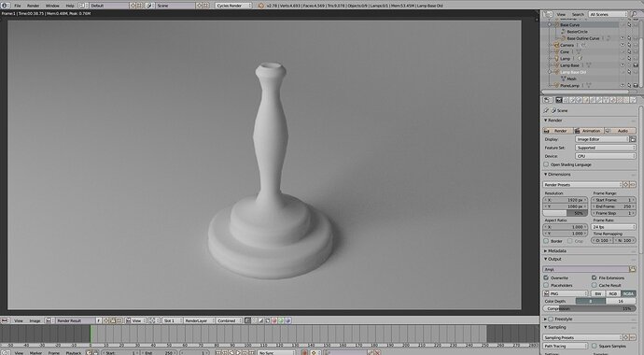Toggle visibility eye for Base Outline Curve
The width and height of the screenshot is (644, 355).
coord(623,38)
